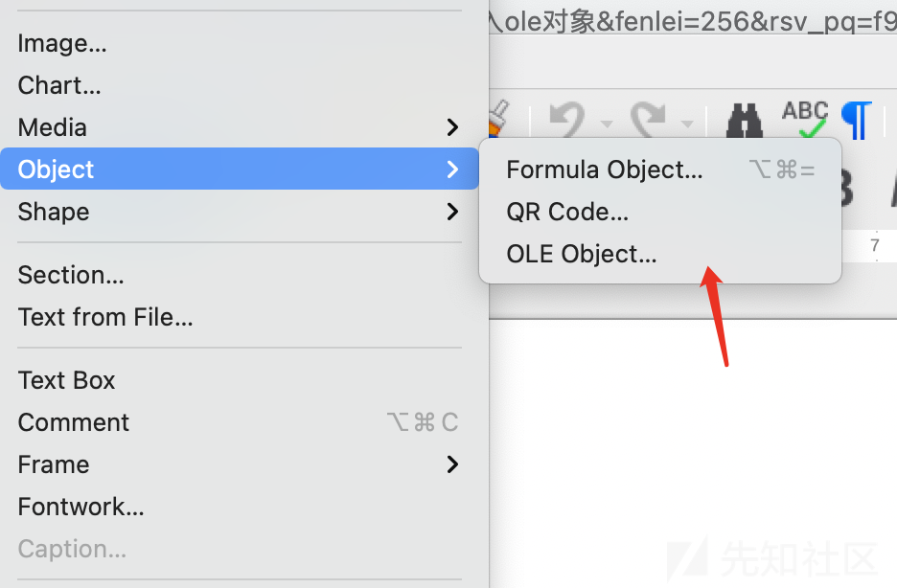Image resolution: width=897 pixels, height=588 pixels.
Task: Click the Redo arrow icon
Action: (x=648, y=121)
